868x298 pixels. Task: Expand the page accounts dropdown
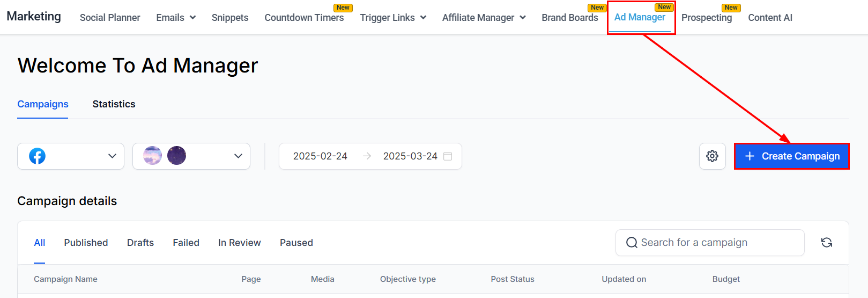[191, 156]
